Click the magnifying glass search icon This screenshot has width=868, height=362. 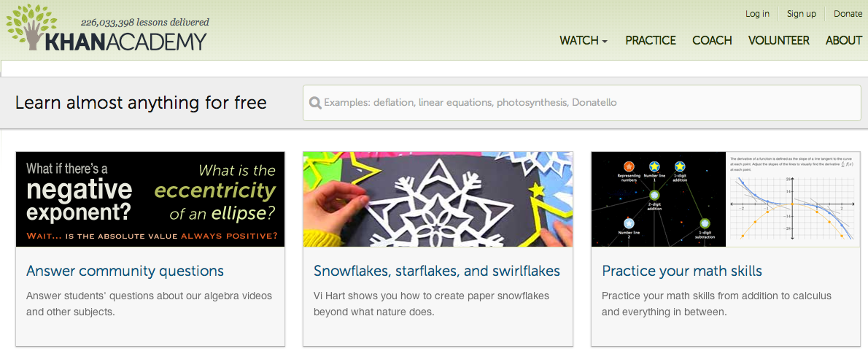[x=316, y=103]
